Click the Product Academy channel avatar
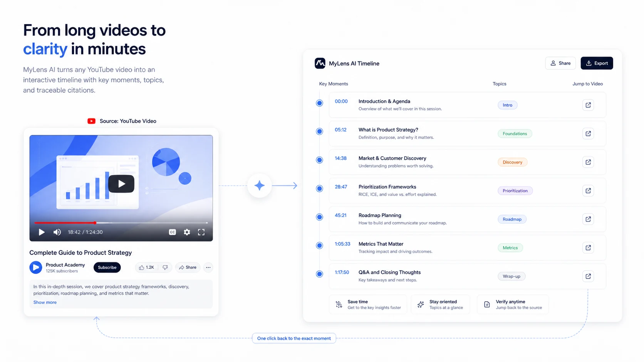 tap(36, 267)
